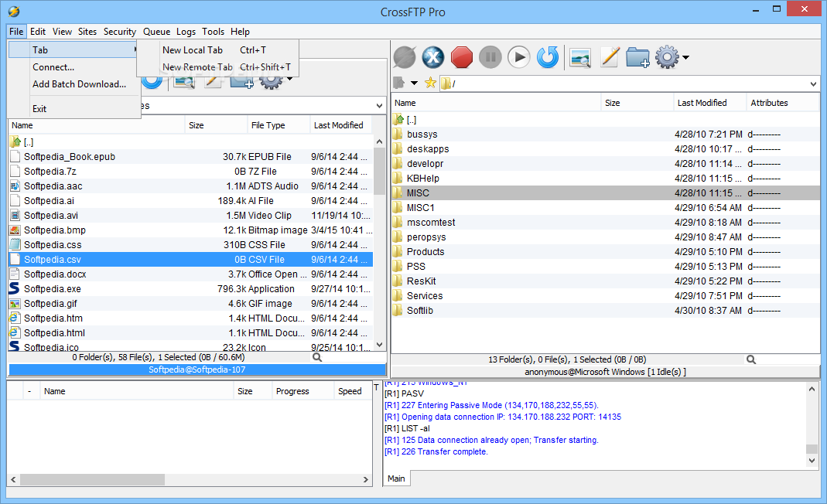This screenshot has width=827, height=504.
Task: Select the Tab submenu entry
Action: (x=73, y=50)
